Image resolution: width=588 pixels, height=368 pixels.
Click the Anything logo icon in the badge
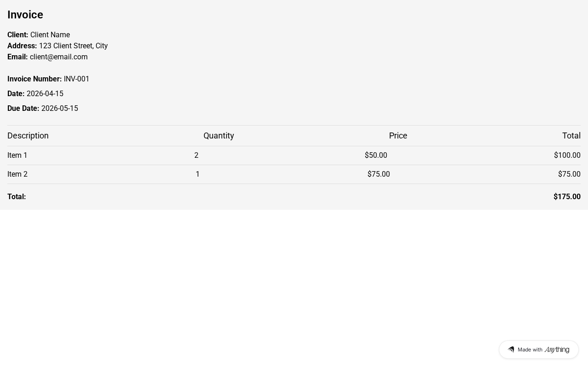point(511,350)
